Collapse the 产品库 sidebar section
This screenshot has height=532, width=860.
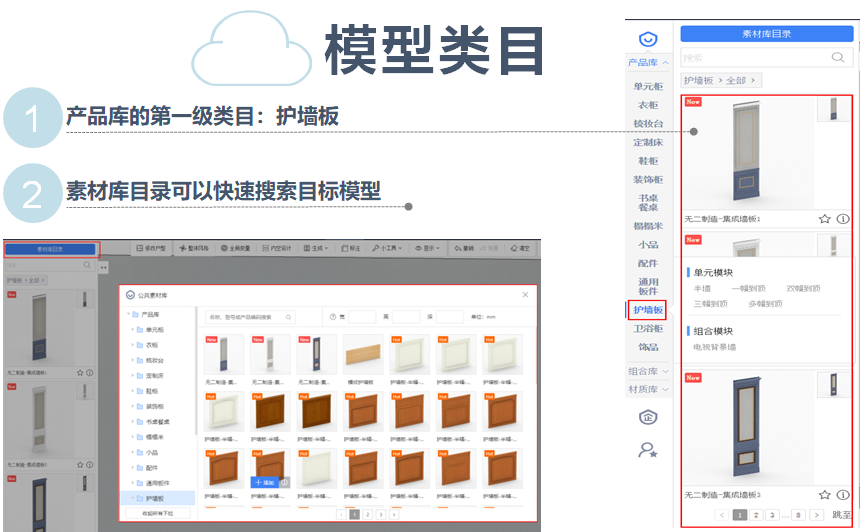[x=648, y=63]
